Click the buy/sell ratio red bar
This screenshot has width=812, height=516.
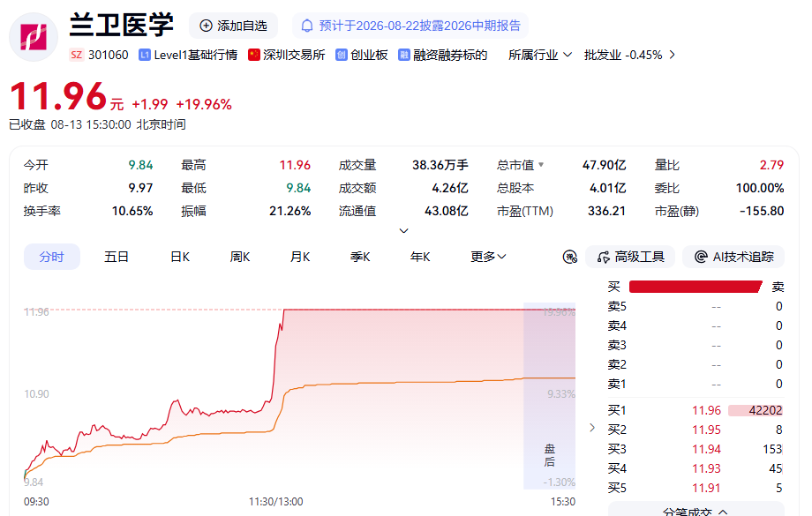pos(695,287)
